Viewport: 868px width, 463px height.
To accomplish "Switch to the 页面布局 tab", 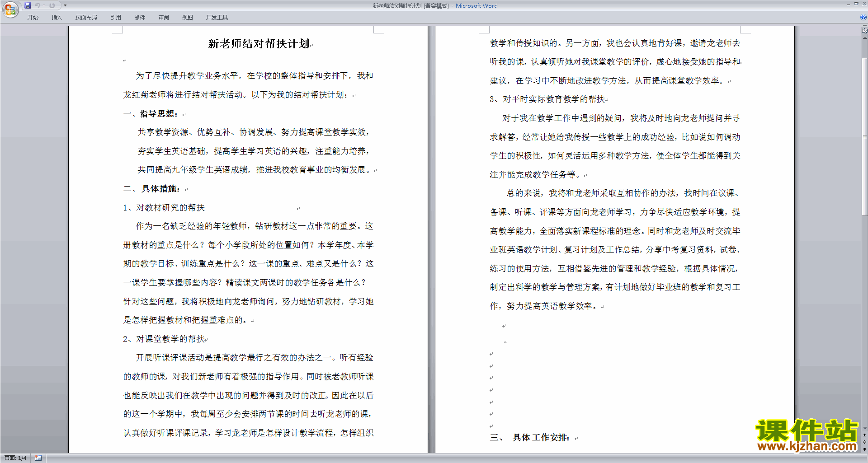I will click(x=86, y=18).
